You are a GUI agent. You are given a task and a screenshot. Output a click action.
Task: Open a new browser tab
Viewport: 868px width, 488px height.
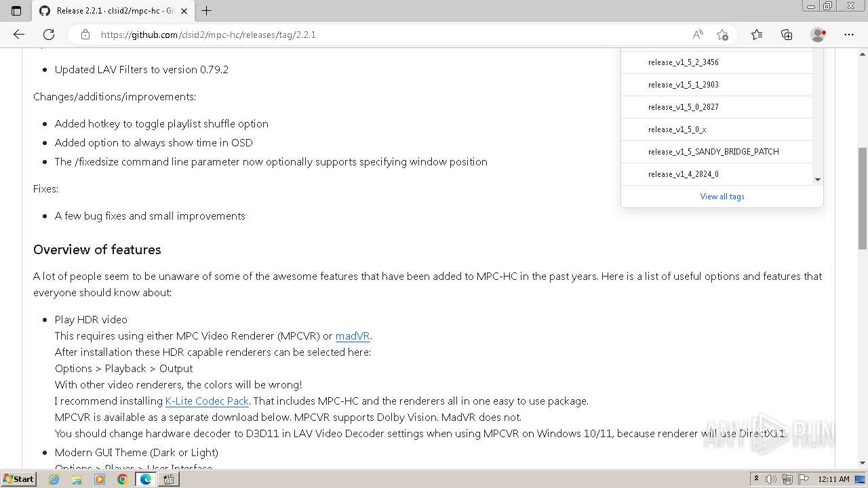point(207,11)
